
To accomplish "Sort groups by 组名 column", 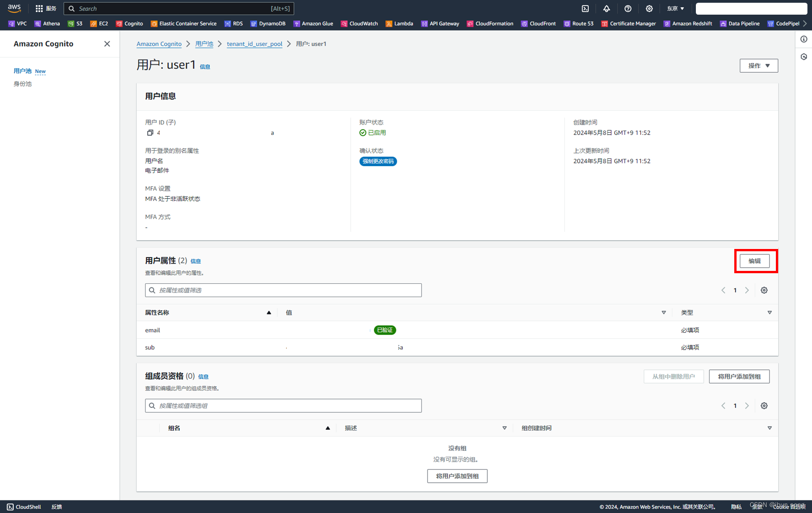I will (328, 428).
